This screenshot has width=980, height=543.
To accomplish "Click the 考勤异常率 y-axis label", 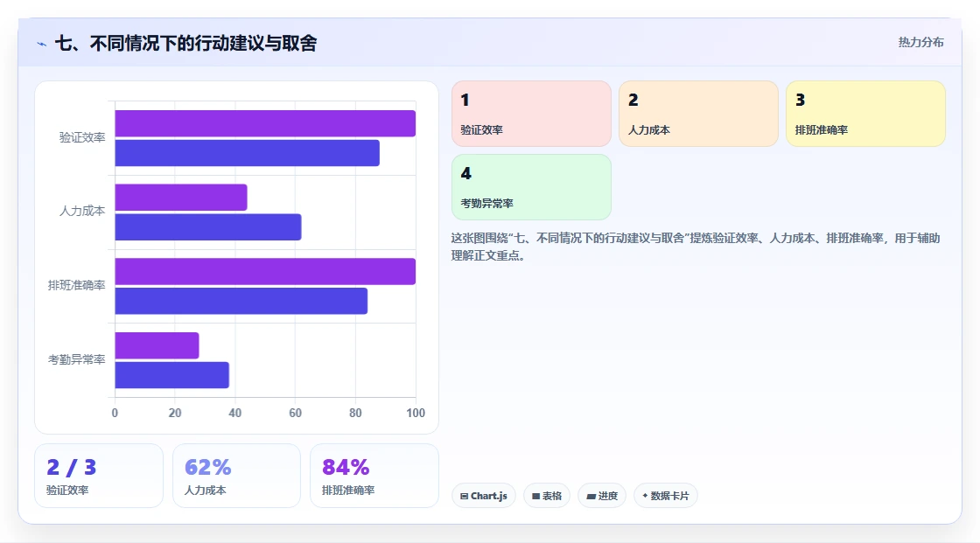I will click(x=76, y=359).
